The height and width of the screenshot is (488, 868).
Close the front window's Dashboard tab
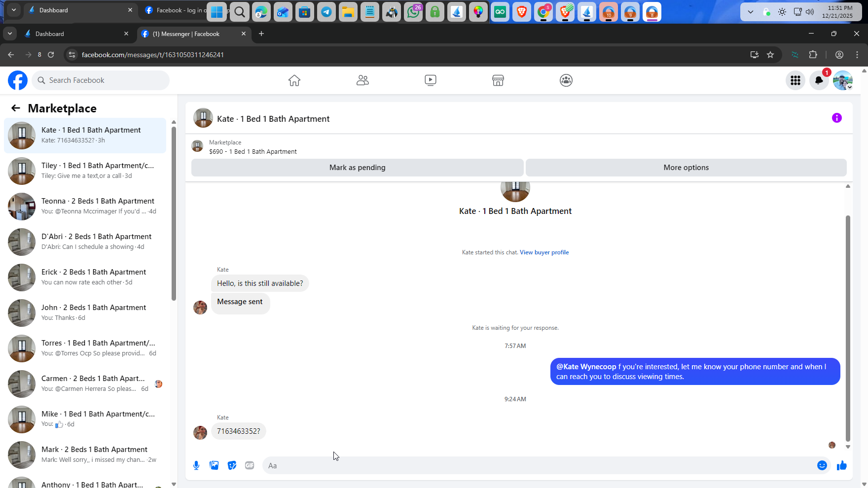click(126, 34)
